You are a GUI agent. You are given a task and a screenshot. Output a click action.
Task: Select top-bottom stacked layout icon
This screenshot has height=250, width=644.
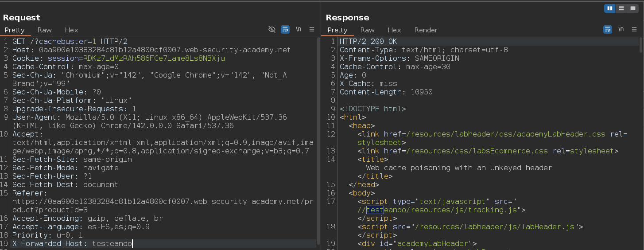[622, 8]
